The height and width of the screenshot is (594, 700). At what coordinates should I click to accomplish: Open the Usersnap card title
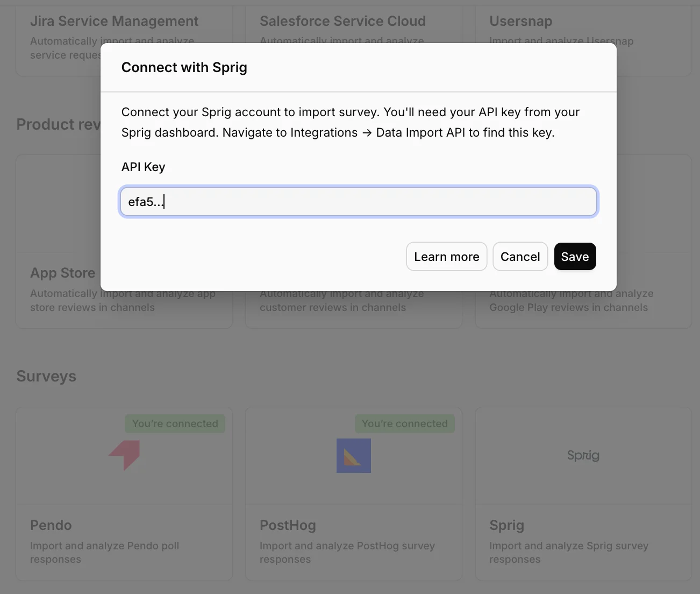[x=521, y=21]
